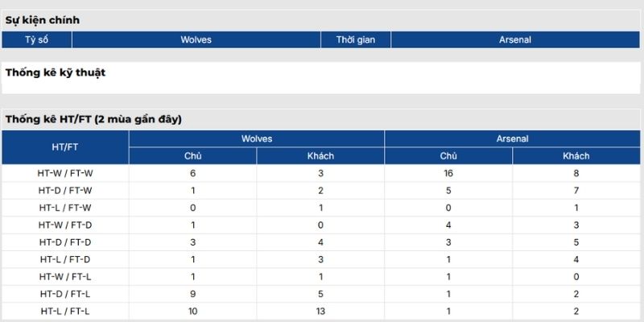Screen dimensions: 644x322
Task: Click the cell with value 9 under Wolves
Action: pos(193,294)
